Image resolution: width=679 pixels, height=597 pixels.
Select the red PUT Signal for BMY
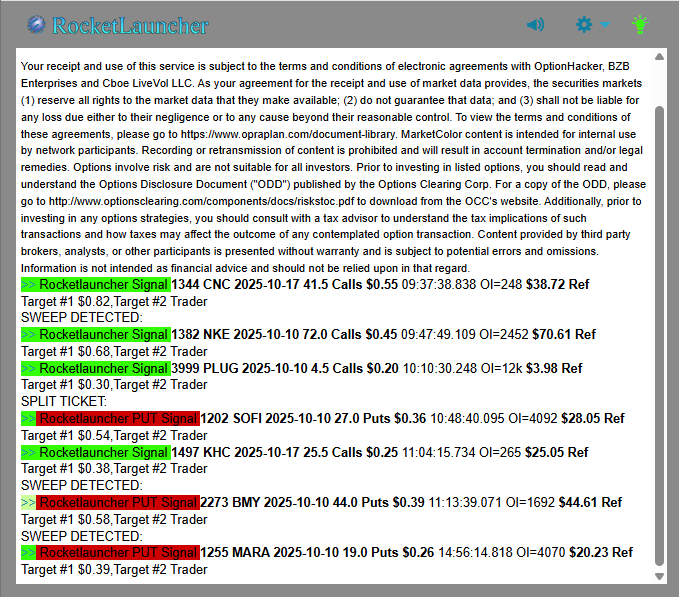coord(117,502)
